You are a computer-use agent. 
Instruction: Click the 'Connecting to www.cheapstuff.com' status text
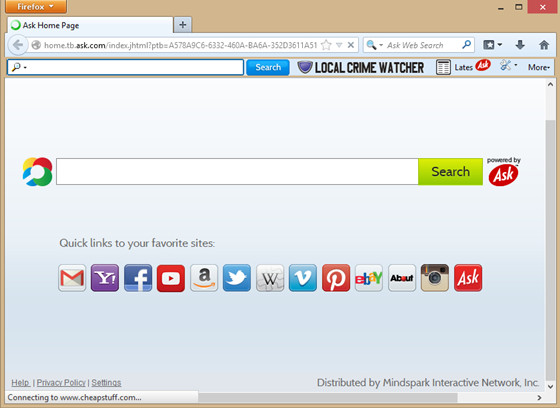(x=74, y=397)
